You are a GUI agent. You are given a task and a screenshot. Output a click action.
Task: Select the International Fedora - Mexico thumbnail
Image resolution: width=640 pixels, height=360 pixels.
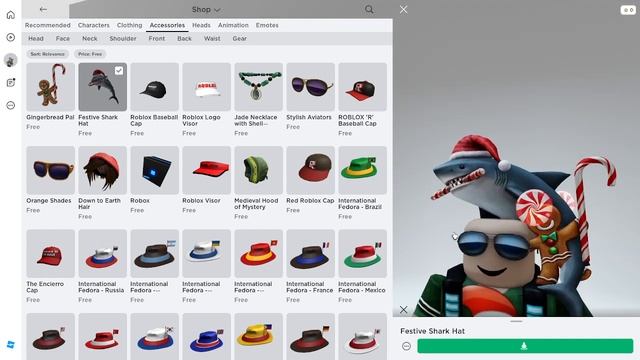coord(362,253)
